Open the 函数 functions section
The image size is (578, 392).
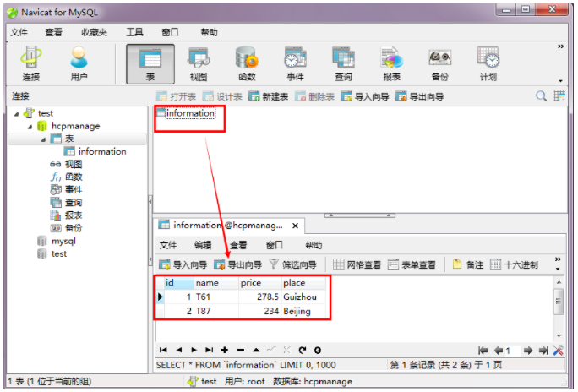click(247, 63)
